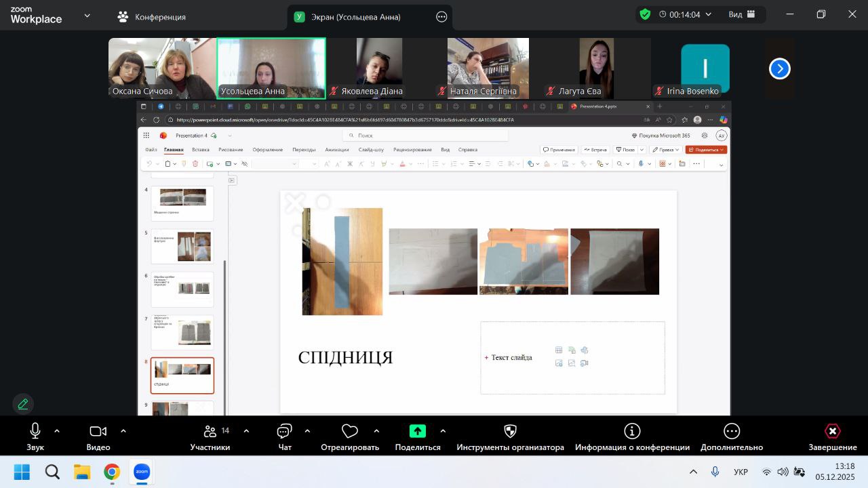This screenshot has height=488, width=868.
Task: Select Оксана Сичова video thumbnail
Action: point(162,68)
